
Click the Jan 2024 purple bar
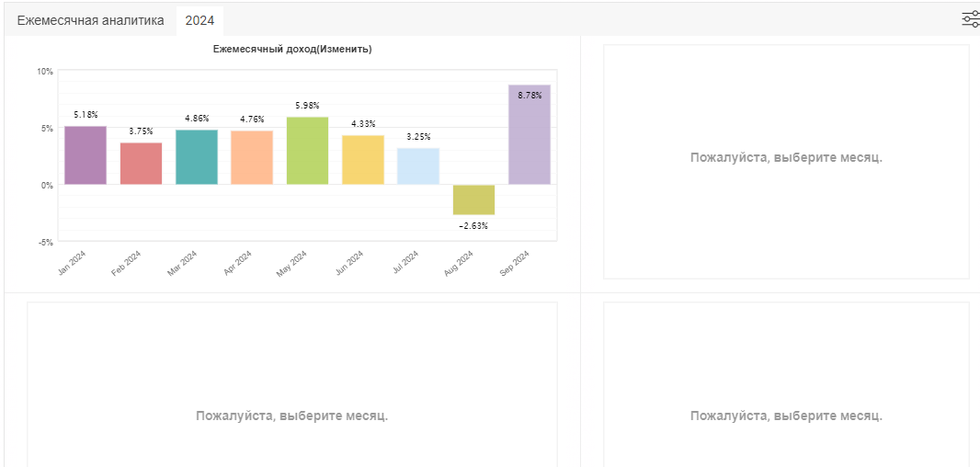click(85, 155)
